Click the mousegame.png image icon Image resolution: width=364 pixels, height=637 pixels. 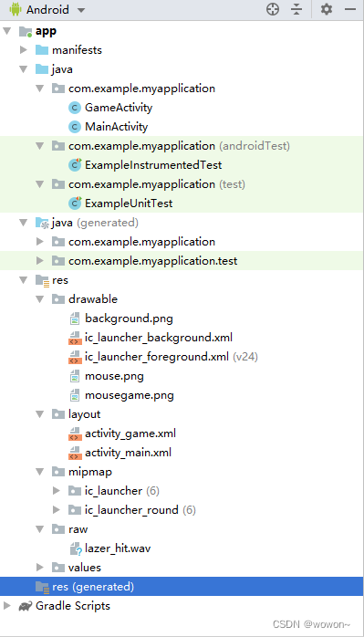point(75,396)
